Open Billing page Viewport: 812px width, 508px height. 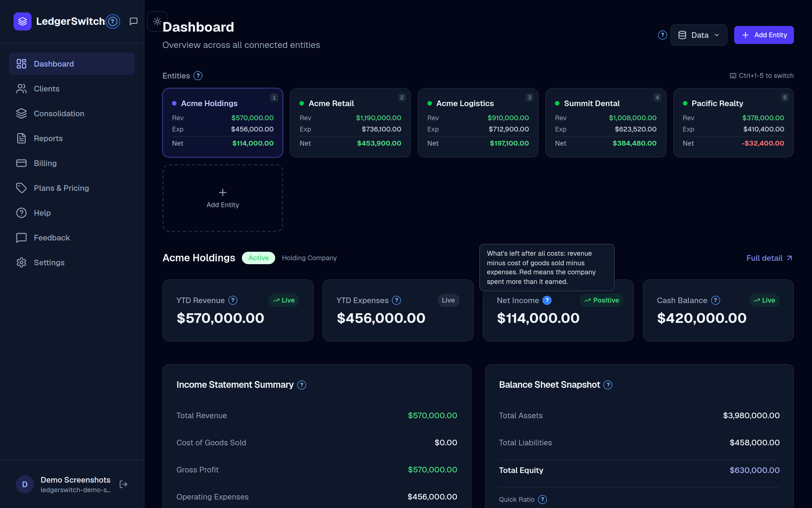[72, 163]
